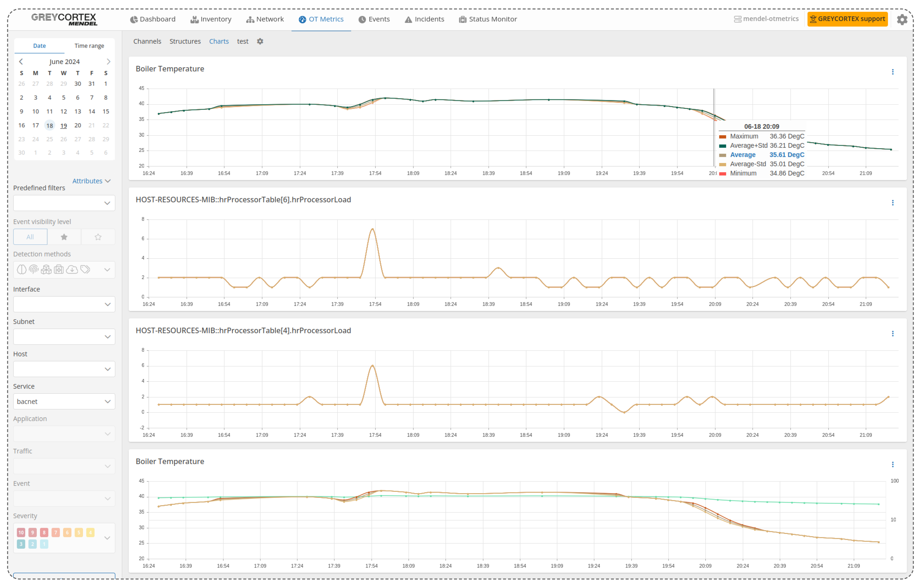Open hrProcessorTable[6] chart kebab menu

pyautogui.click(x=892, y=203)
